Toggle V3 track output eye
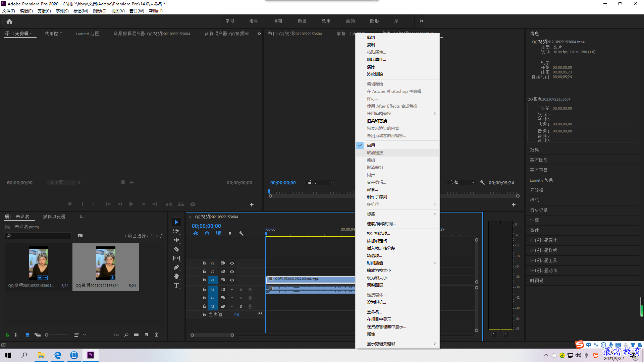Screen dimensions: 644x362 point(232,263)
